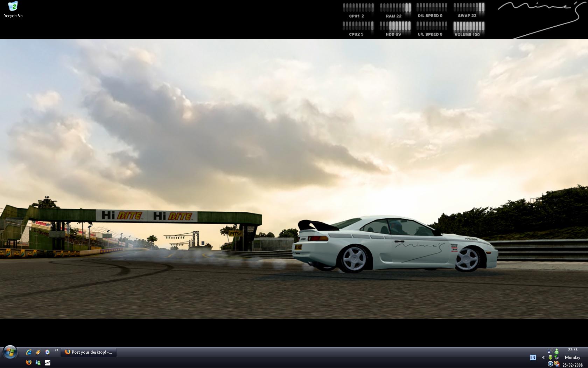Launch Internet Explorer from Quick Launch

pos(29,352)
